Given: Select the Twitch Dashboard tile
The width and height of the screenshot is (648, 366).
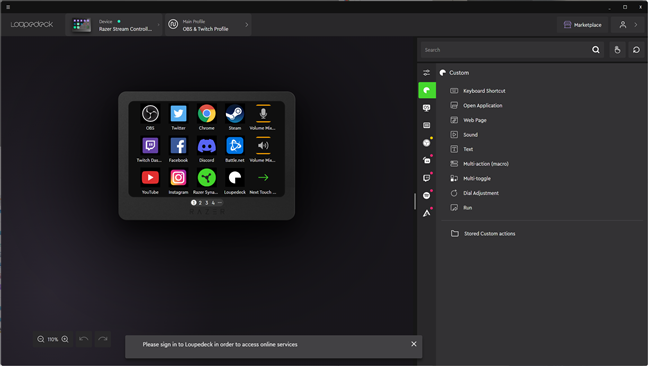Looking at the screenshot, I should coord(150,149).
